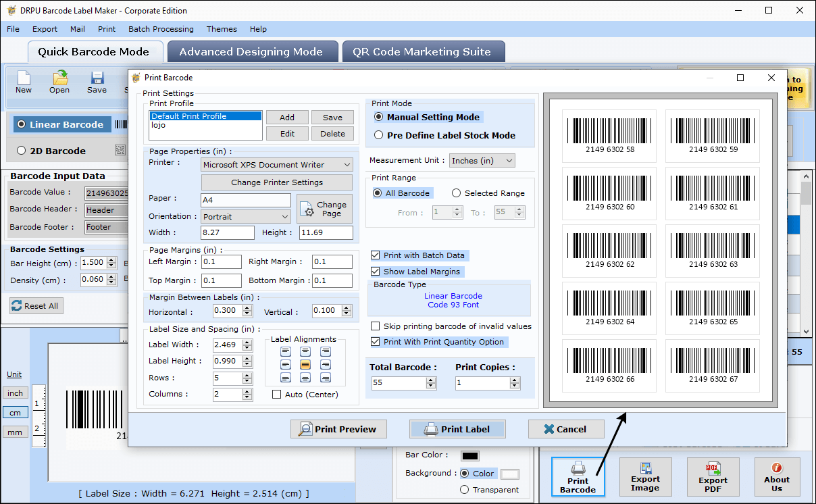Click the Print Label button
The height and width of the screenshot is (504, 816).
click(x=457, y=429)
